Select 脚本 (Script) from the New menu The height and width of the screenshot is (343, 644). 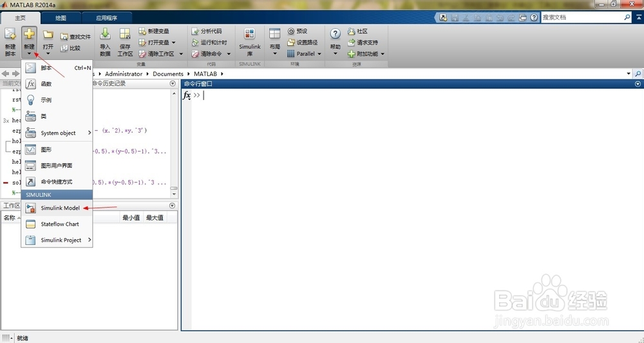(57, 68)
